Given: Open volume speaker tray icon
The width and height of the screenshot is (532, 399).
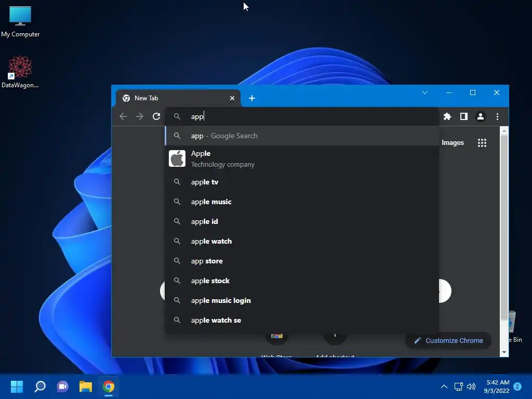Looking at the screenshot, I should (x=471, y=387).
